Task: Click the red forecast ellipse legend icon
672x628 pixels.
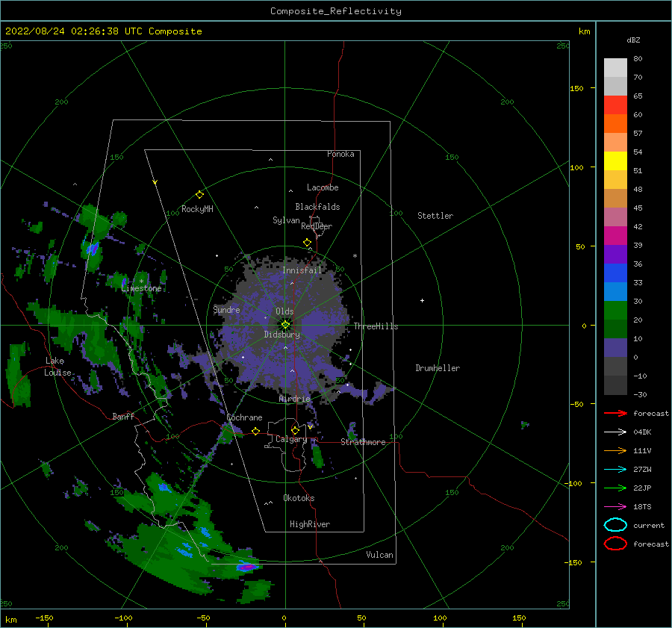Action: pyautogui.click(x=615, y=544)
